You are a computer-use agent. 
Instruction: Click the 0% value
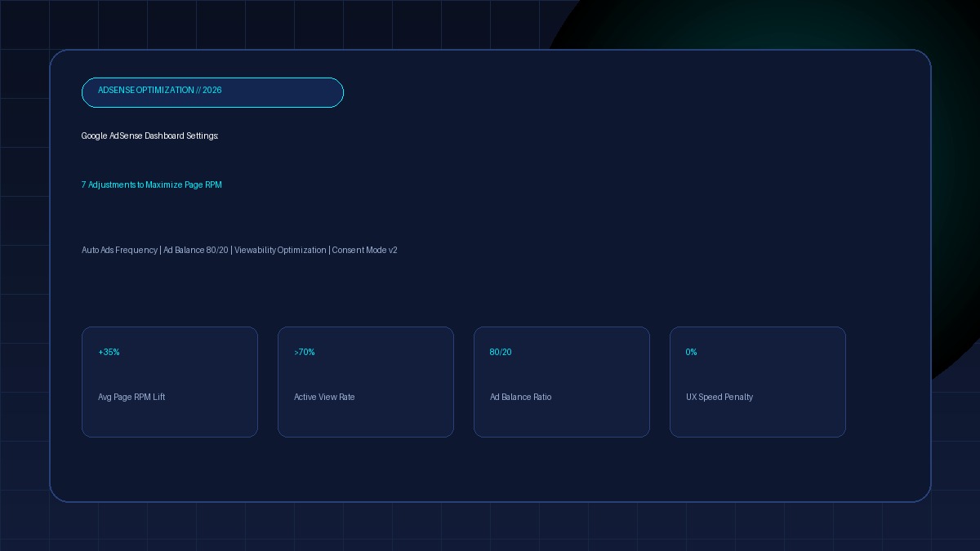[x=692, y=352]
